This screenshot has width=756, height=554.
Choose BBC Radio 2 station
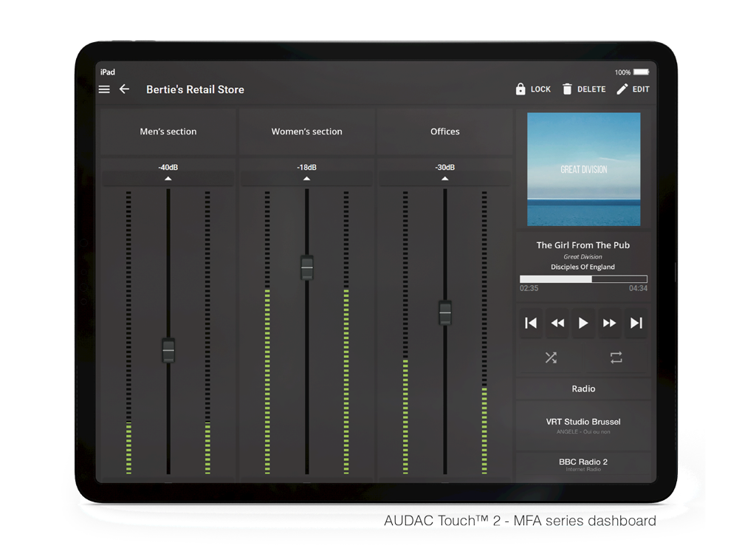point(583,464)
